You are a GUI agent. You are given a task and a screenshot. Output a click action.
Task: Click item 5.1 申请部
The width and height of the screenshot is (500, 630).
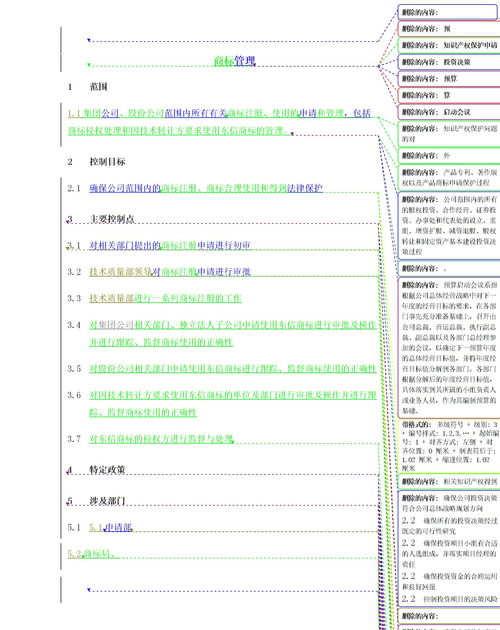pyautogui.click(x=100, y=527)
